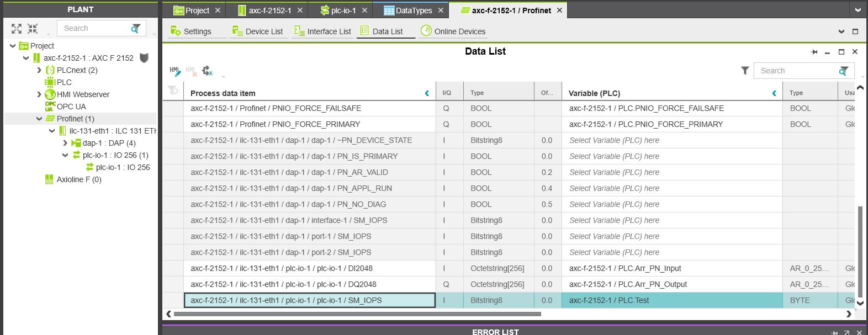Click the search filter icon in the PLANT search box
The image size is (868, 335).
pos(135,28)
